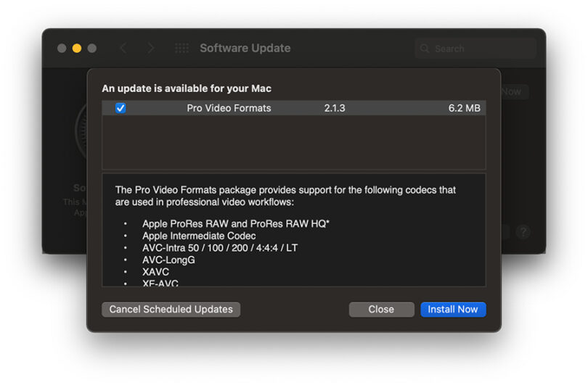This screenshot has width=588, height=388.
Task: Click the forward chevron in the toolbar
Action: tap(150, 49)
